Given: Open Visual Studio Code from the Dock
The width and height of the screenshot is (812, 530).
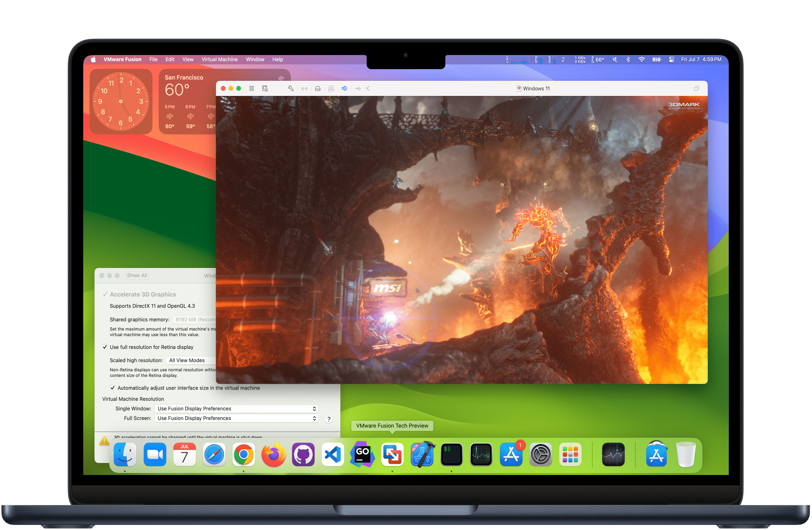Looking at the screenshot, I should [x=333, y=455].
